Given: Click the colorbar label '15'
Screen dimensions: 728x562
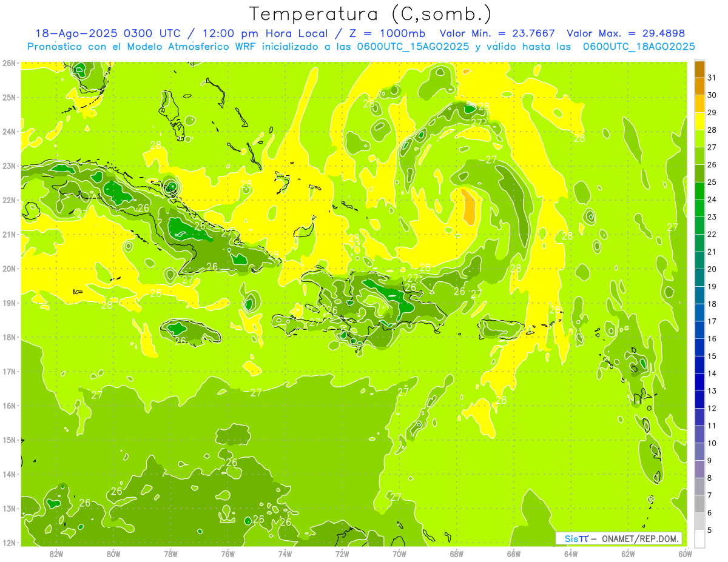Looking at the screenshot, I should coord(712,356).
